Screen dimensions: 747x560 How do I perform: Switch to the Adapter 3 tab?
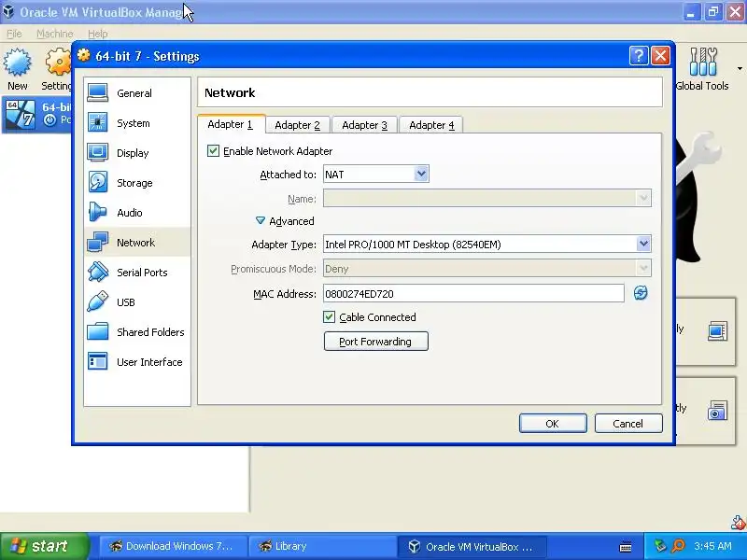click(364, 125)
